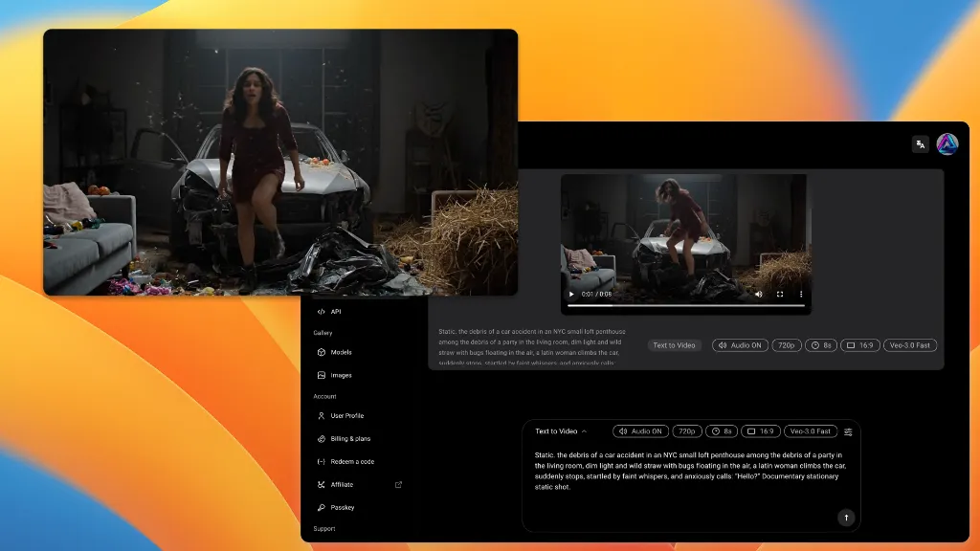The height and width of the screenshot is (551, 980).
Task: Go to Billing & plans
Action: [349, 439]
